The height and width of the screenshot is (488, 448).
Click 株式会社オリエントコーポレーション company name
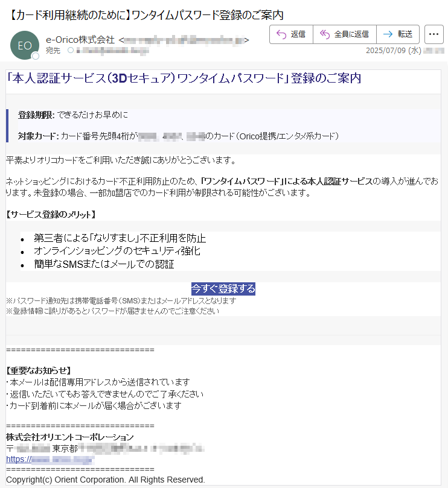(x=70, y=437)
